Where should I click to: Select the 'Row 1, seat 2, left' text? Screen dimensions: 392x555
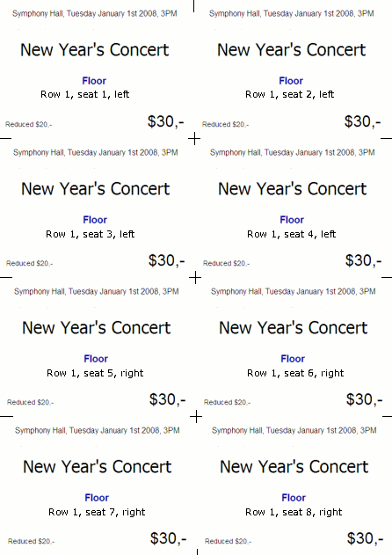(290, 94)
